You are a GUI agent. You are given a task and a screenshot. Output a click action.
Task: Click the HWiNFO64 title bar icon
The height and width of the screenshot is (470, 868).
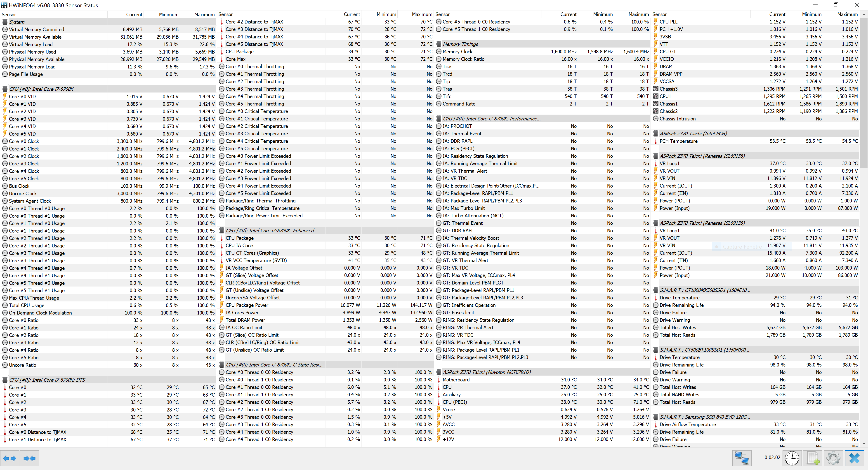click(x=4, y=5)
